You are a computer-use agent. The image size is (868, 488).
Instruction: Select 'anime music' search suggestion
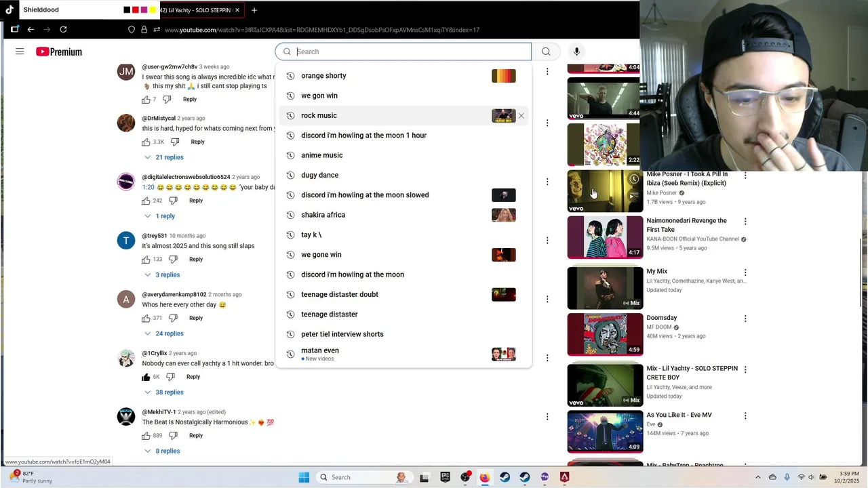403,155
